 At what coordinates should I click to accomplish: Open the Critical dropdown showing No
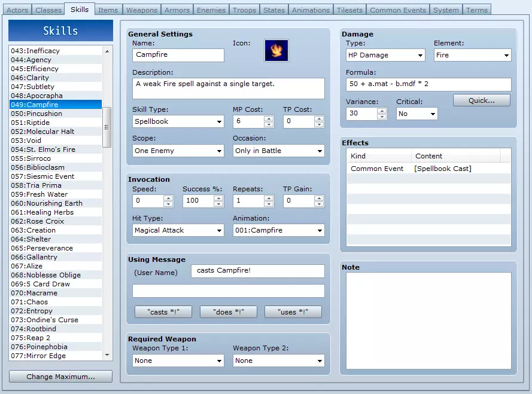pyautogui.click(x=417, y=114)
